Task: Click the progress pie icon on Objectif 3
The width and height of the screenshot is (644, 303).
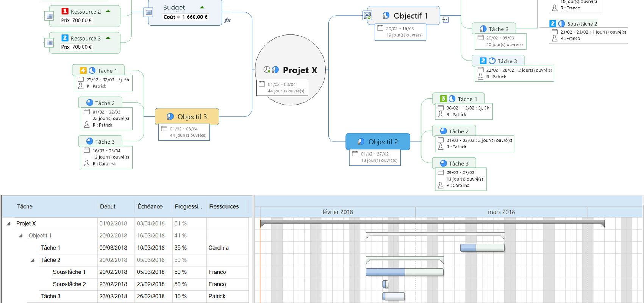Action: 170,117
